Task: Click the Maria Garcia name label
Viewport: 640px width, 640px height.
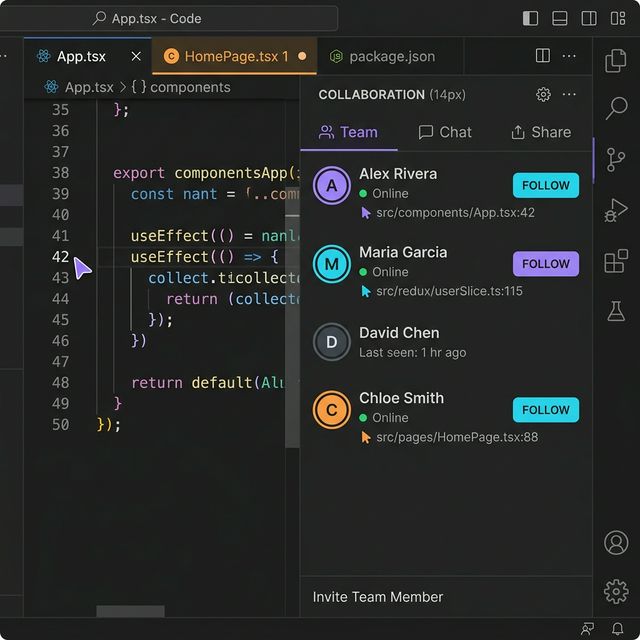Action: pos(403,252)
